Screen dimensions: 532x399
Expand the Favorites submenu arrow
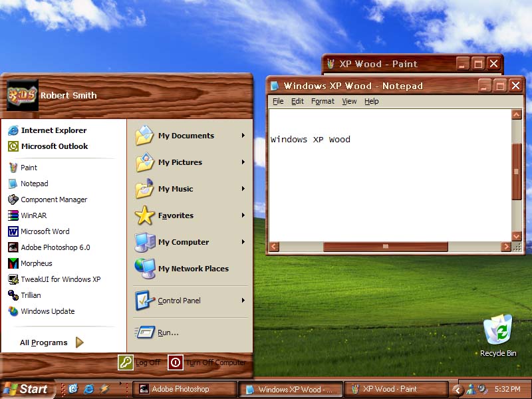point(243,215)
